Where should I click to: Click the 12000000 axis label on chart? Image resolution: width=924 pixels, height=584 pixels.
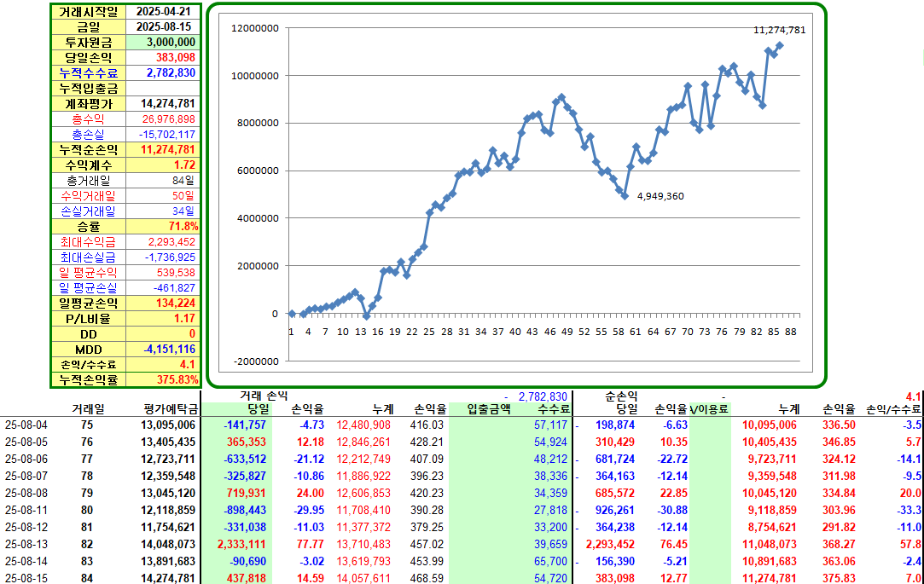point(255,28)
